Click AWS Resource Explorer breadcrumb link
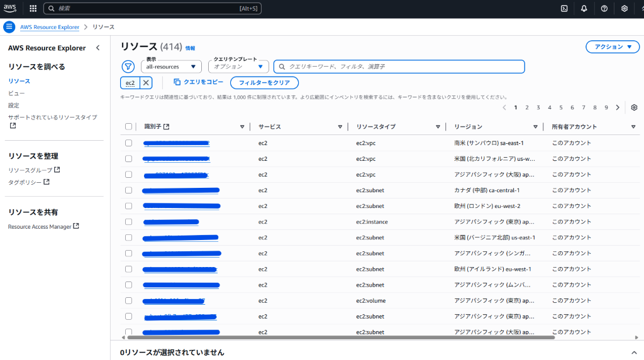Viewport: 644px width, 360px height. tap(50, 26)
